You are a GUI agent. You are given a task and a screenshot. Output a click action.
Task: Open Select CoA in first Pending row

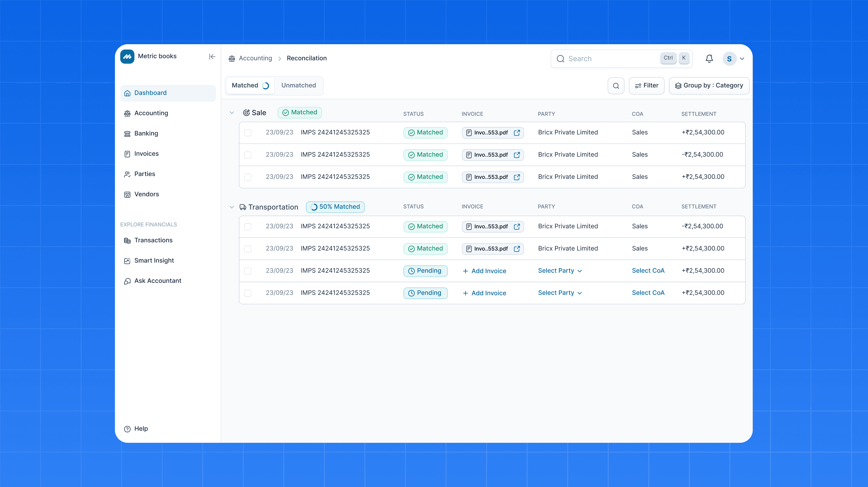point(648,271)
